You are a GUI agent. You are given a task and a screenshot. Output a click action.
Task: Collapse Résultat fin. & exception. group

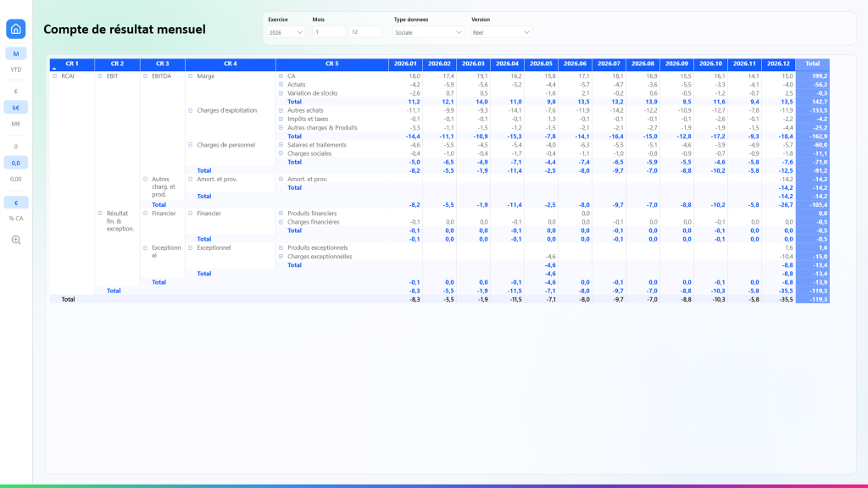100,213
